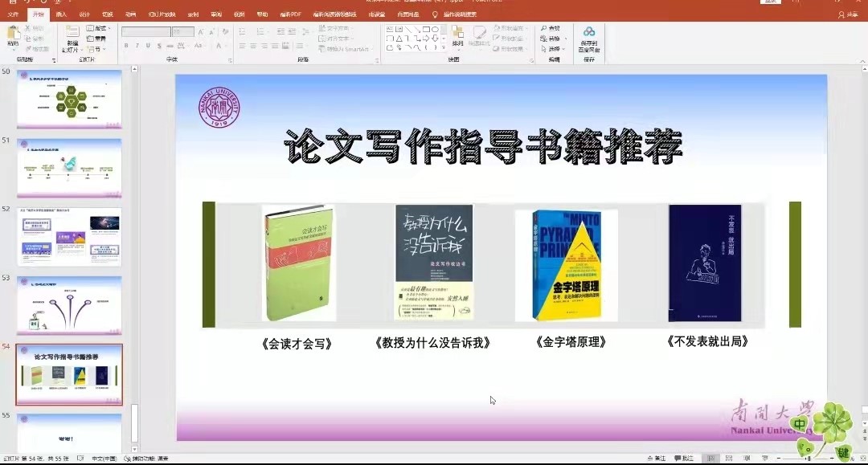
Task: Click the Paste (粘贴) icon
Action: click(x=13, y=35)
